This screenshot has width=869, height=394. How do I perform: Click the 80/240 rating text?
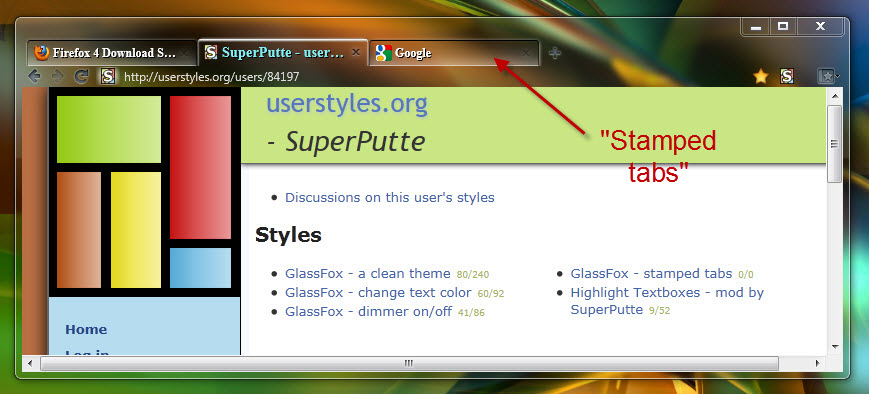[473, 275]
